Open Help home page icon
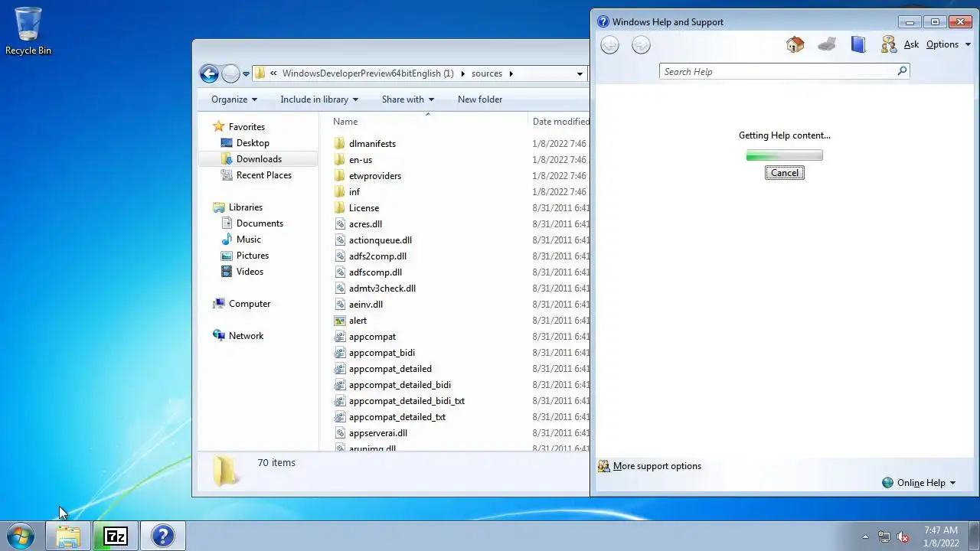Image resolution: width=980 pixels, height=551 pixels. coord(795,44)
